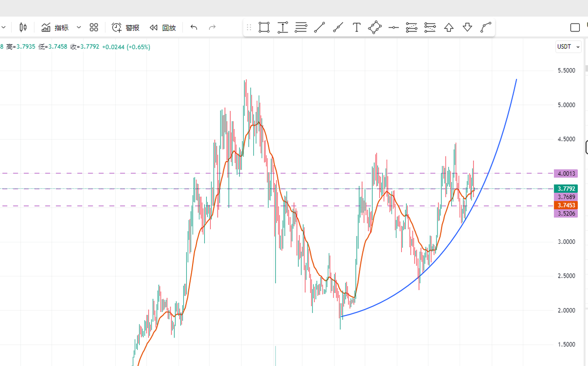The width and height of the screenshot is (588, 366).
Task: Expand the 指标 templates dropdown arrow
Action: tap(77, 27)
